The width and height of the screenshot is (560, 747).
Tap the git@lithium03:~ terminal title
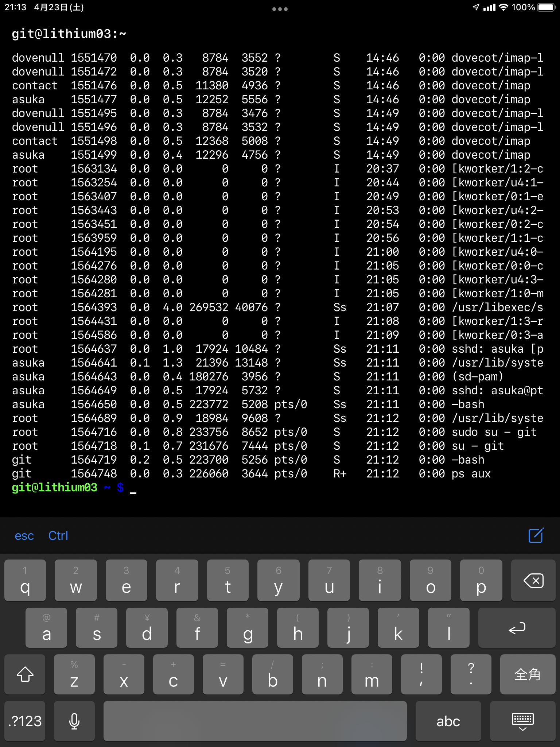click(x=69, y=34)
